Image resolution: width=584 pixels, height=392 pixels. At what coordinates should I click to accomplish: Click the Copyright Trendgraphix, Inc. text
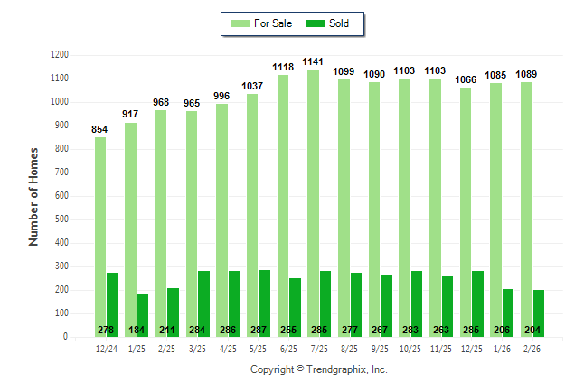pyautogui.click(x=318, y=369)
